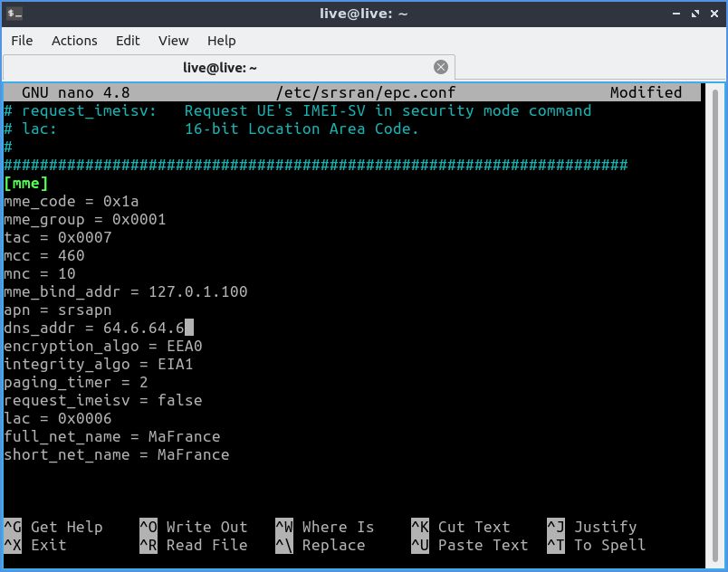Click the ^J Justify shortcut
This screenshot has width=728, height=572.
pyautogui.click(x=592, y=527)
